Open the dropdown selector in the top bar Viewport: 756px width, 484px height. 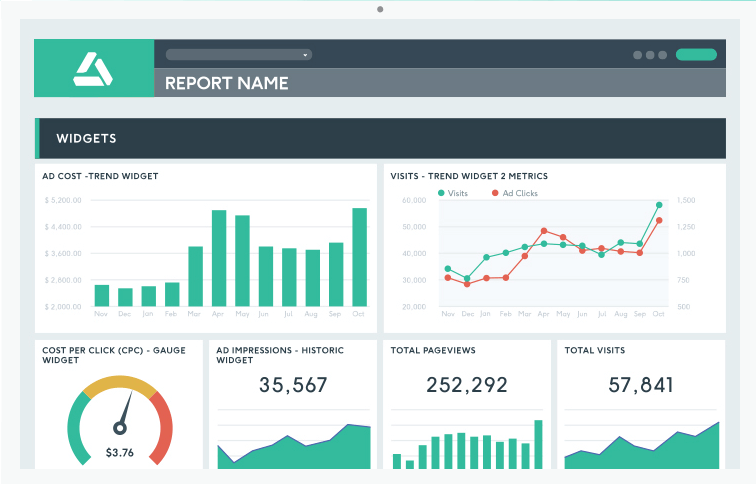[x=238, y=54]
